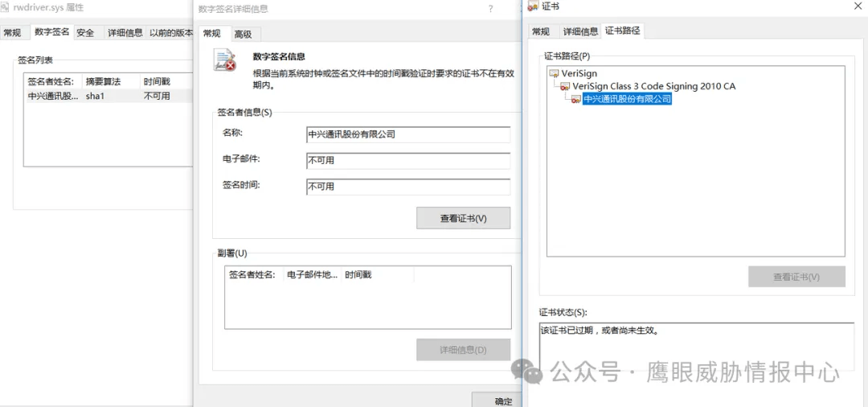Select 证书路径 tab in 证书 window
Viewport: 868px width, 407px height.
point(623,31)
